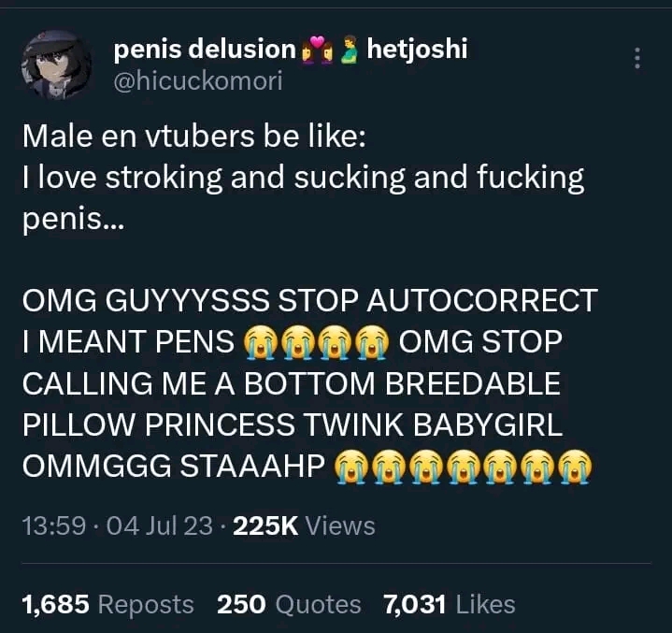672x633 pixels.
Task: Open the @hicuckomori handle link
Action: click(198, 80)
